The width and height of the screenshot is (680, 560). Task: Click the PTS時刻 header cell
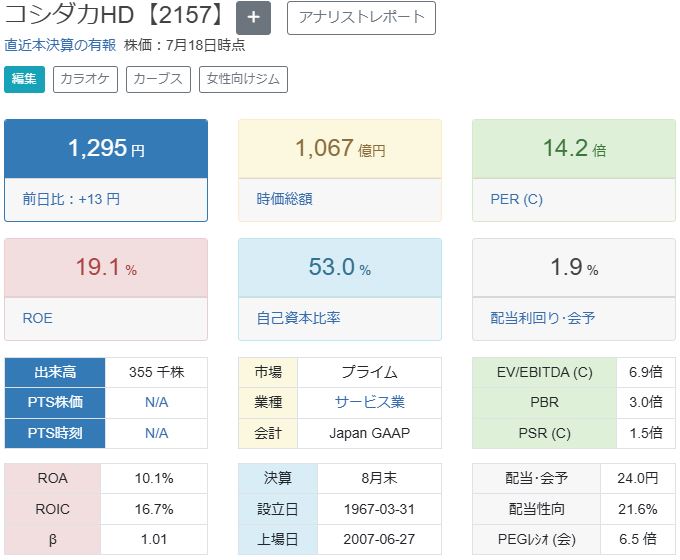tap(55, 433)
